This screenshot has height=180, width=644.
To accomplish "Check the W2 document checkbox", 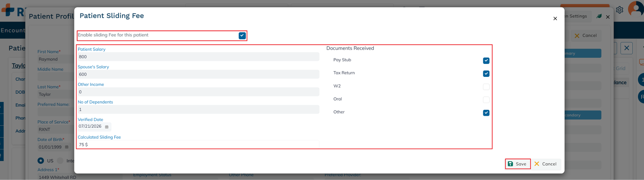I will [486, 87].
